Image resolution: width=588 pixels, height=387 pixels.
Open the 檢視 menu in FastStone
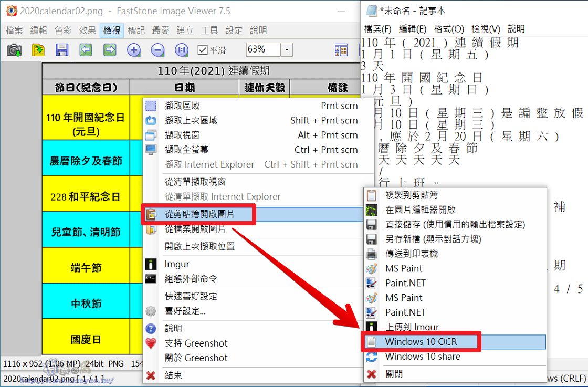112,30
